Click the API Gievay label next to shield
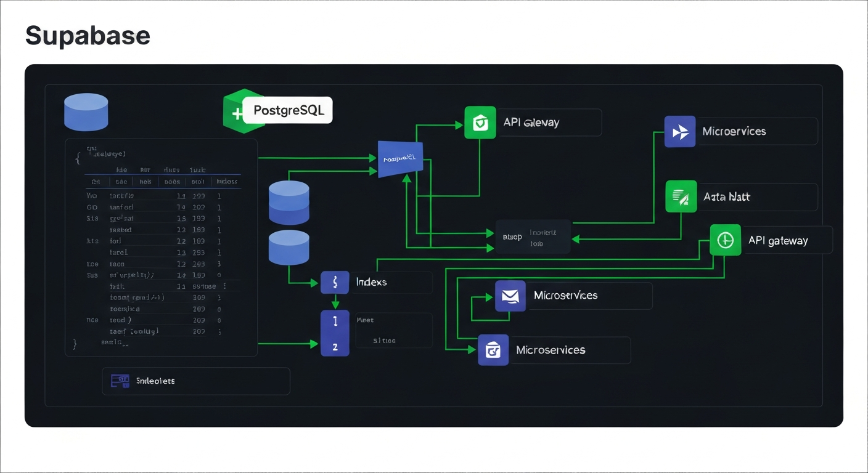Image resolution: width=868 pixels, height=473 pixels. 531,122
